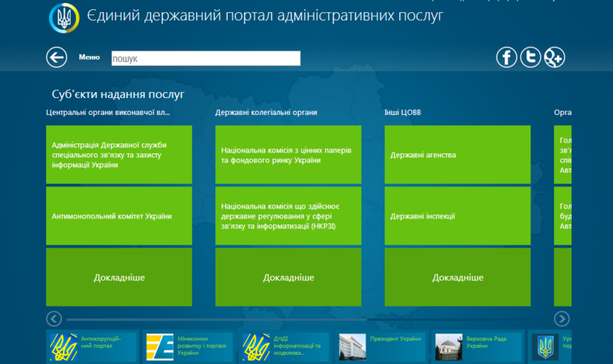Click the back arrow icon
Screen dimensions: 613x364
57,57
